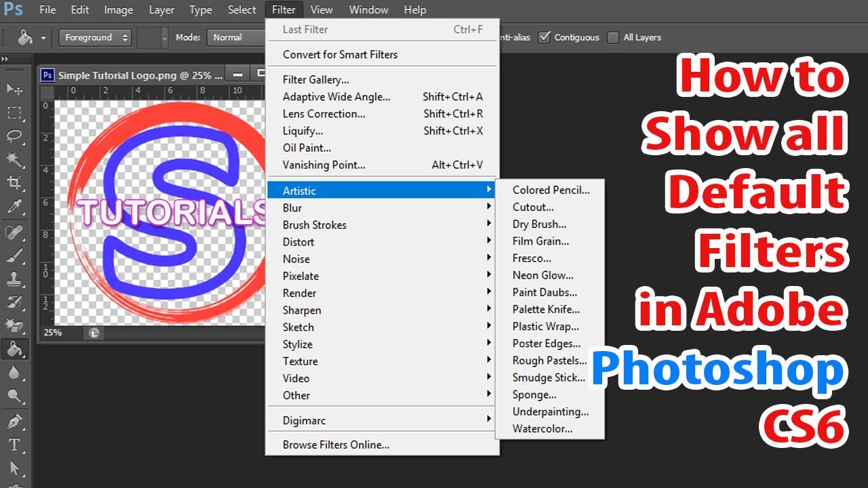This screenshot has width=868, height=488.
Task: Expand the Sharpen filter submenu
Action: tap(382, 310)
